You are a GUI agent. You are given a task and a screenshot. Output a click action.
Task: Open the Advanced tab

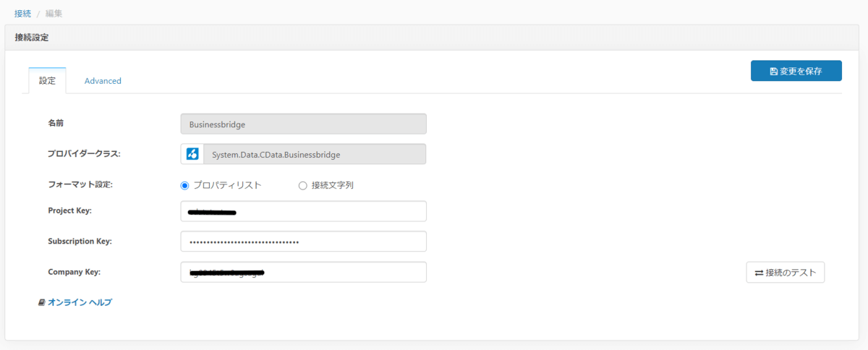(103, 81)
